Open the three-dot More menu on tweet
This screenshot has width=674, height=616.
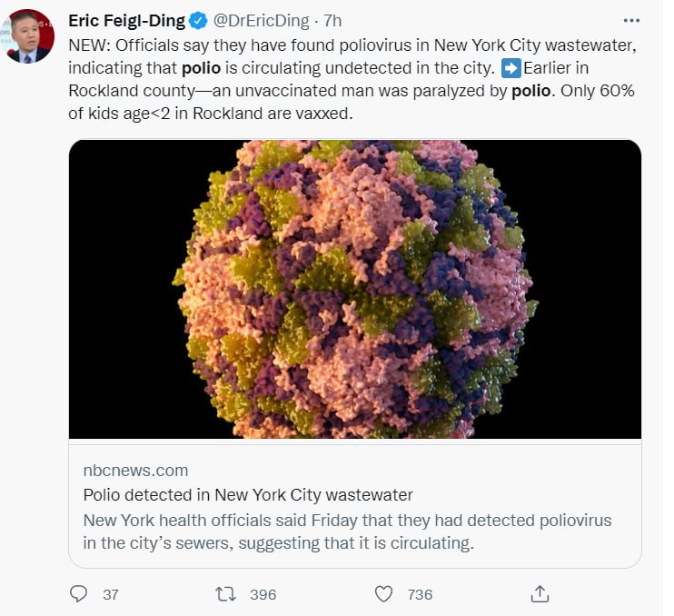coord(631,20)
